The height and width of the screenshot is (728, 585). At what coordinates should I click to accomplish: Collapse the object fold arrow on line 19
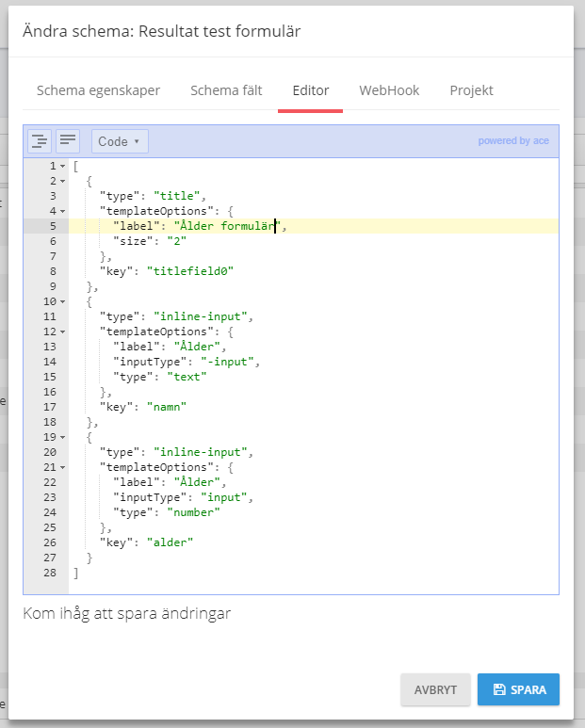click(x=63, y=437)
